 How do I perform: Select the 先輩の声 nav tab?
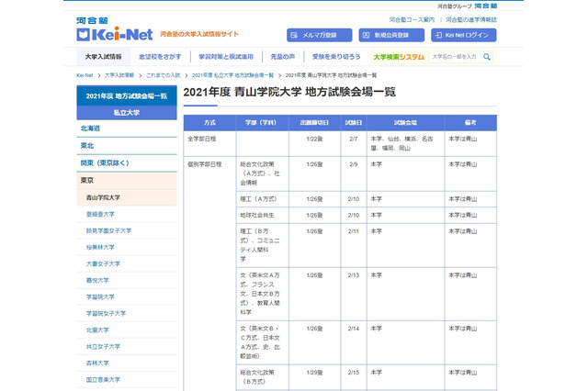[x=283, y=57]
